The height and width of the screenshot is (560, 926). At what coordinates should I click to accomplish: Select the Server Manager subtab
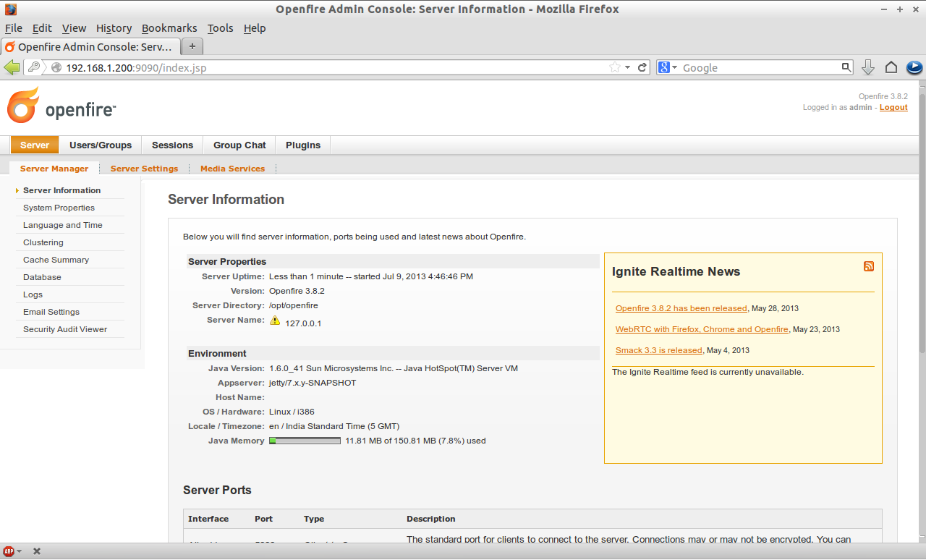pyautogui.click(x=54, y=169)
